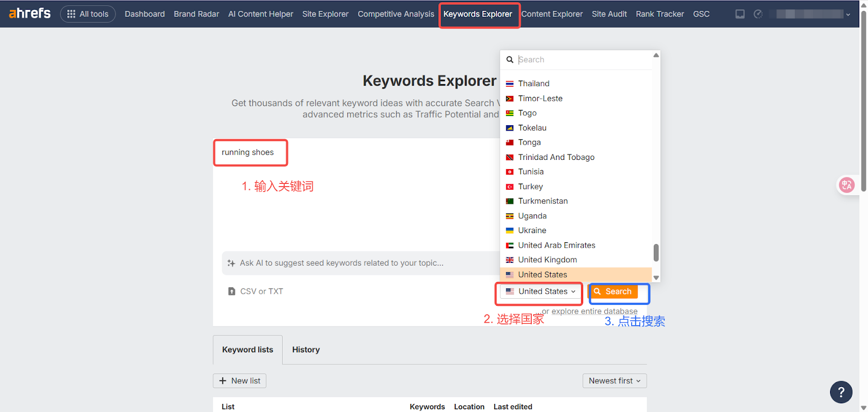This screenshot has height=412, width=868.
Task: Click the help question mark button
Action: tap(841, 392)
